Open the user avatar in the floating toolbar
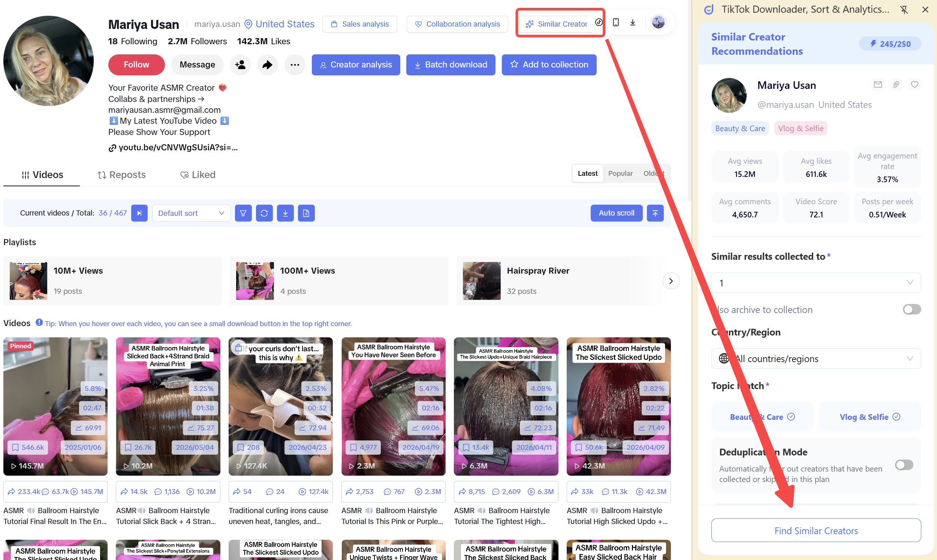Viewport: 937px width, 560px height. [x=658, y=22]
